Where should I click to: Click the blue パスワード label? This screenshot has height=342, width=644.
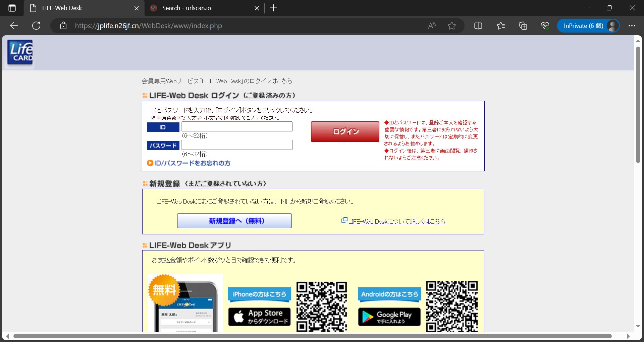pyautogui.click(x=163, y=146)
